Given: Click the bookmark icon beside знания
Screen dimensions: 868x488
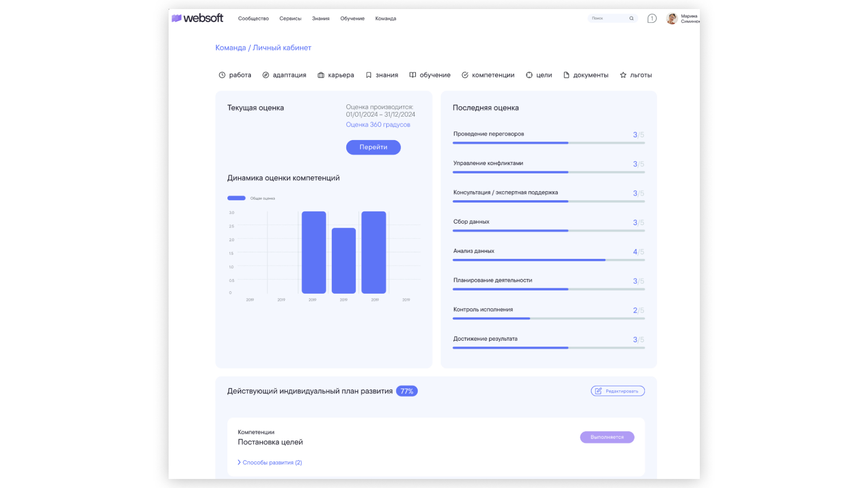Looking at the screenshot, I should (x=369, y=75).
